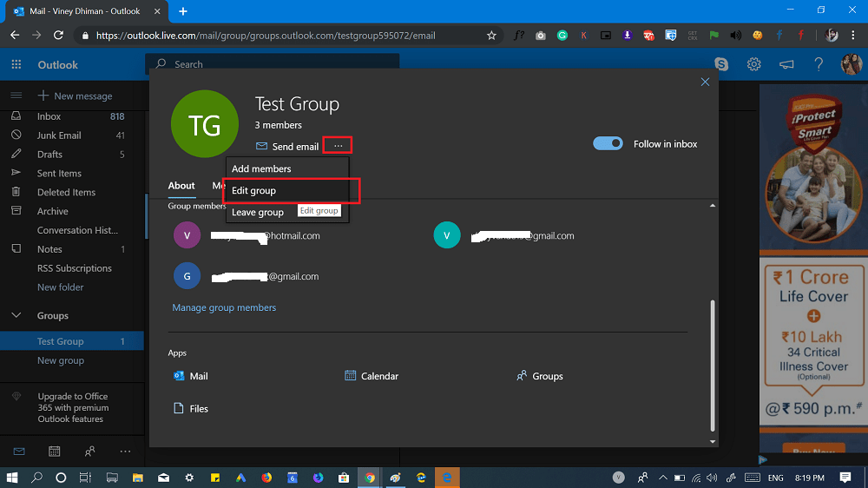The image size is (868, 488).
Task: Open RSS Subscriptions folder
Action: [x=72, y=268]
